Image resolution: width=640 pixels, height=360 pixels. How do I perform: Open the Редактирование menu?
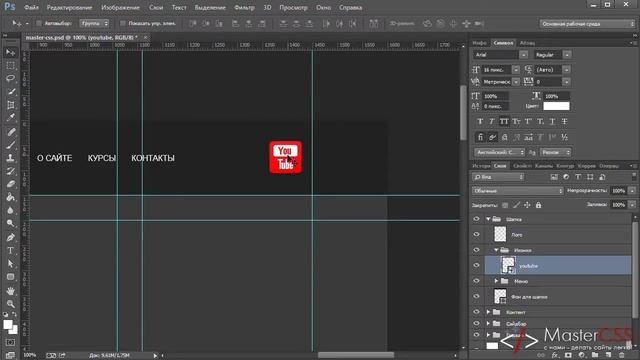pos(69,7)
